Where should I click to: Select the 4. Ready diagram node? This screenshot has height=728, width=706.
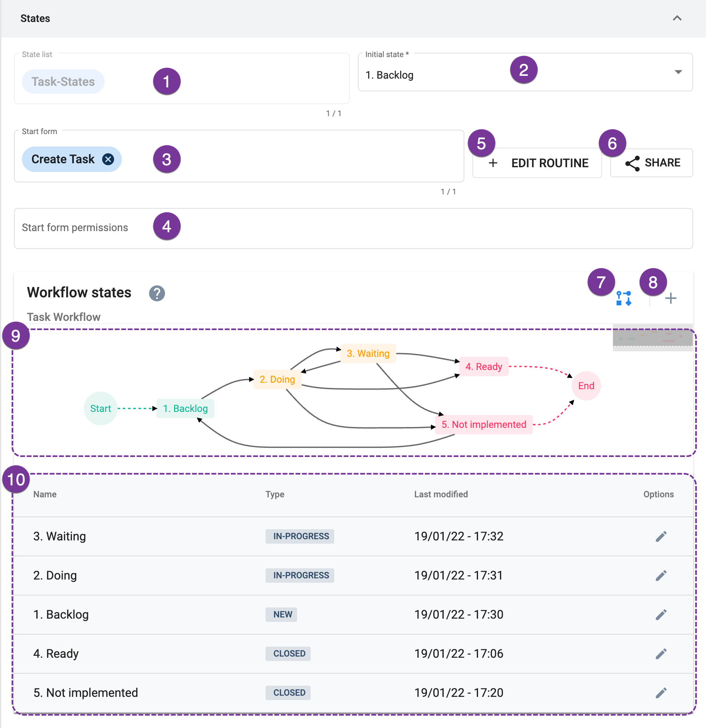(484, 366)
